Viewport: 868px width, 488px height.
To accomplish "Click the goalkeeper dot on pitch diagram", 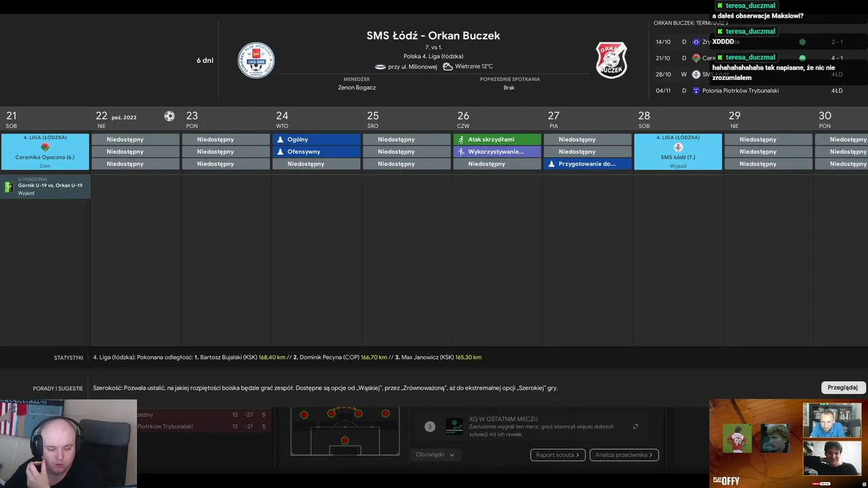I will 344,441.
